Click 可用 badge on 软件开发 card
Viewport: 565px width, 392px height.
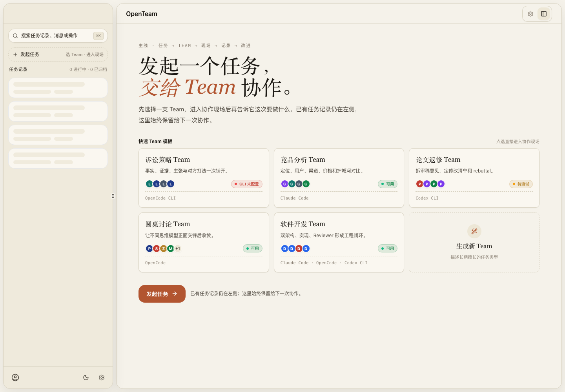click(x=388, y=248)
